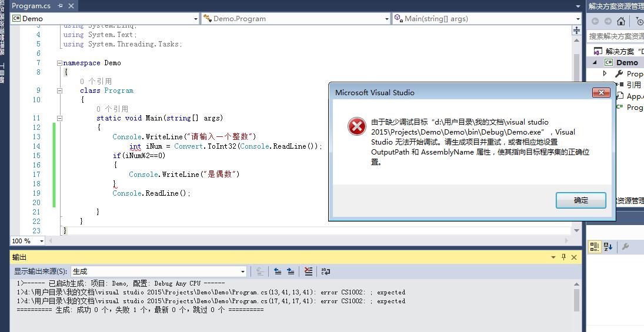Collapse the Demo project tree node
Image resolution: width=644 pixels, height=332 pixels.
pos(595,62)
